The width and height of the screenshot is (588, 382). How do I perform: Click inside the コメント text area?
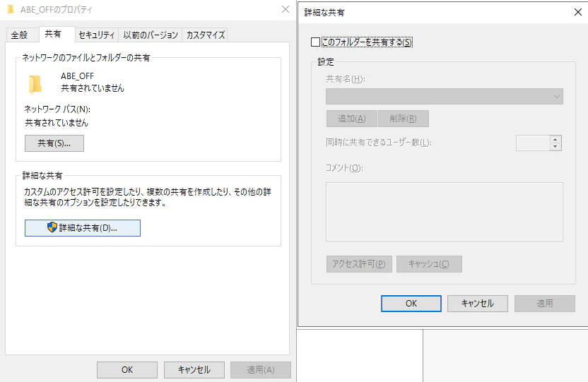click(445, 212)
